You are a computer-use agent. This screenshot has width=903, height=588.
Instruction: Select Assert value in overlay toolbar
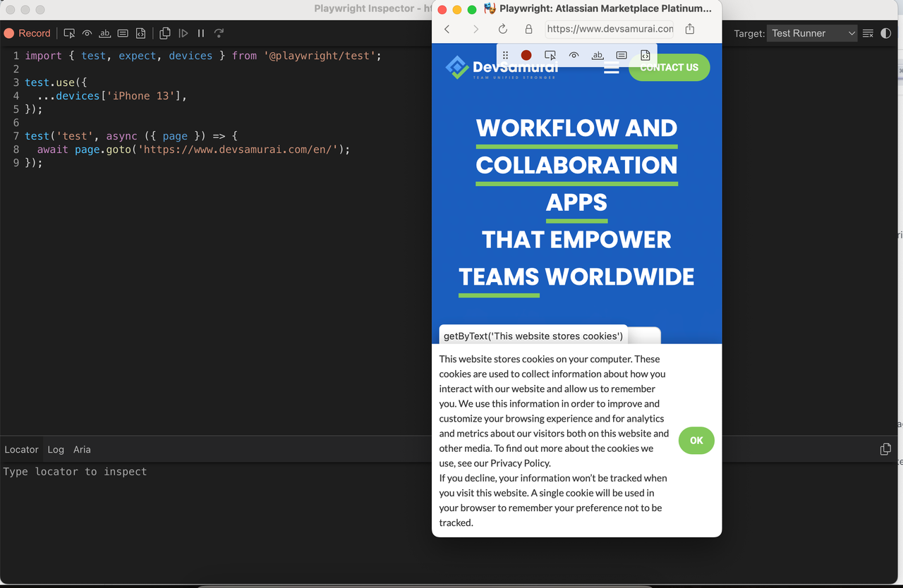tap(622, 55)
